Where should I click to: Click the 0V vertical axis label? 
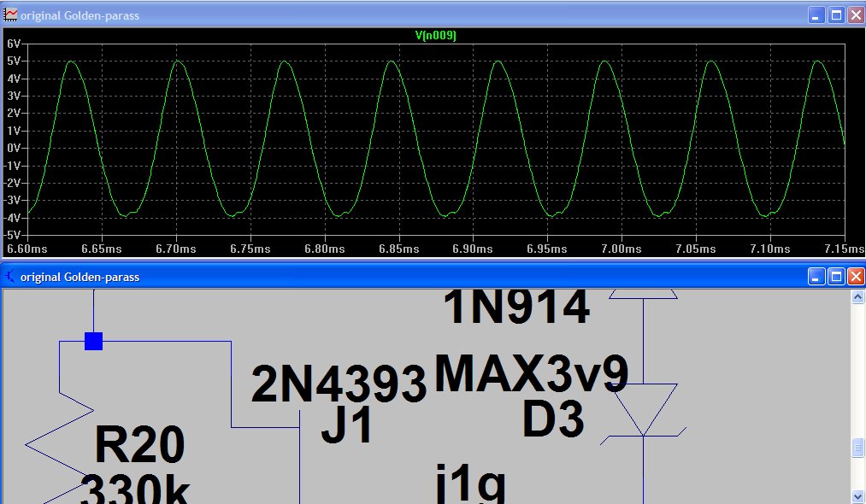(x=14, y=148)
